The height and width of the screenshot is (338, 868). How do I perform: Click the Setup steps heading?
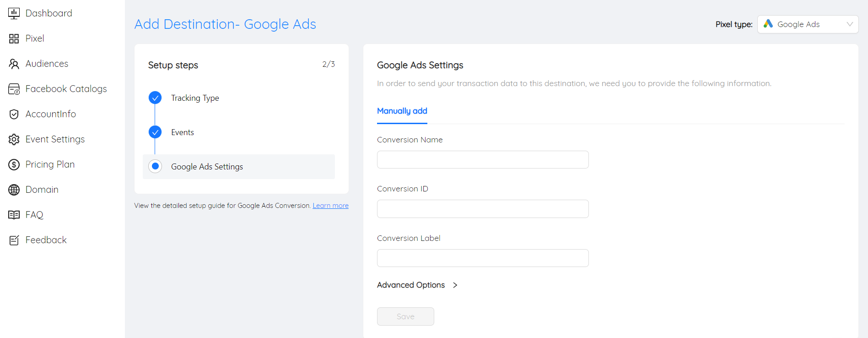tap(173, 65)
